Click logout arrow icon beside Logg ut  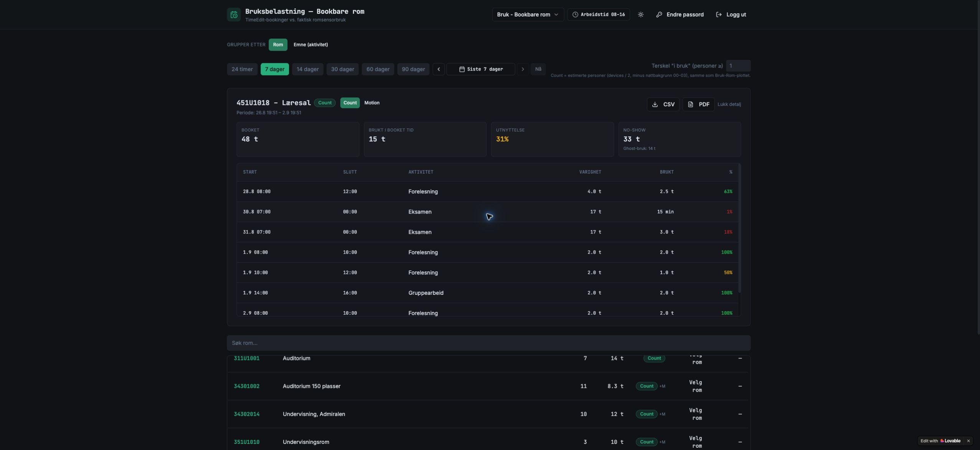(x=719, y=15)
